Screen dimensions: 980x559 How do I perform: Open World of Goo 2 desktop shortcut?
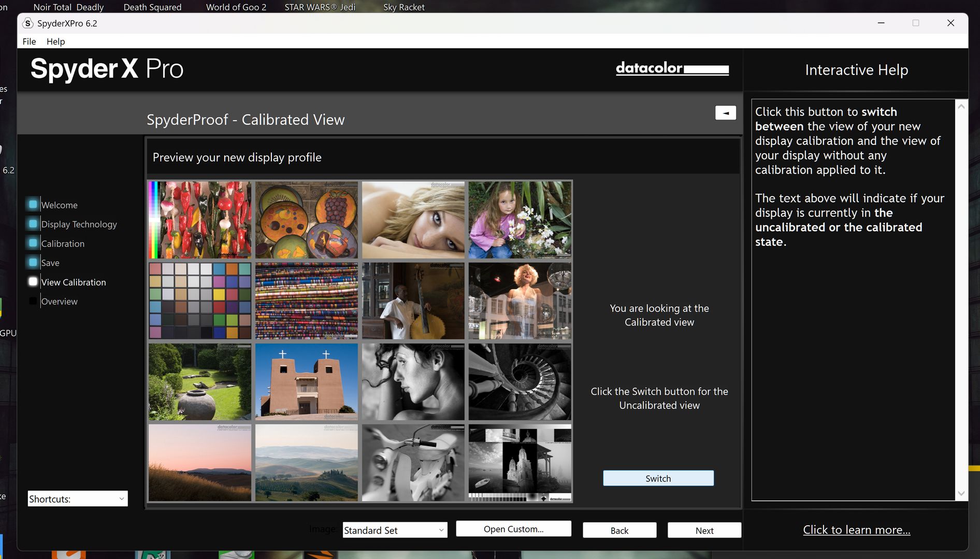click(236, 7)
